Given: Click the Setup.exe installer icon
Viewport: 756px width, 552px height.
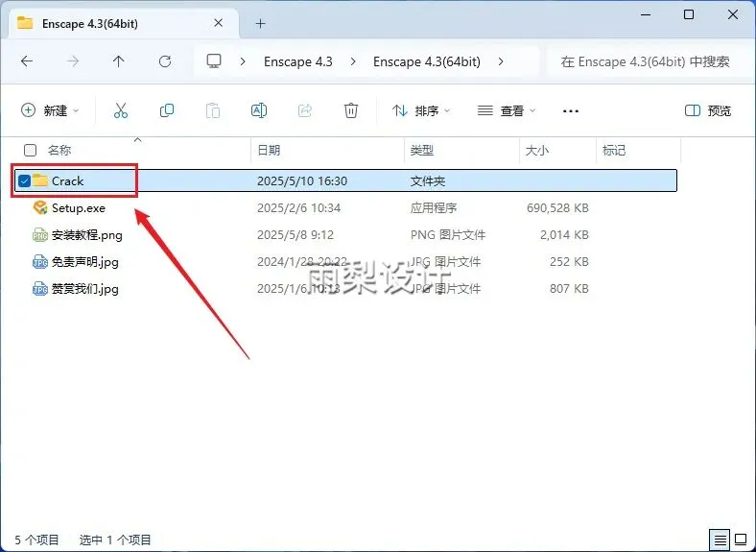Looking at the screenshot, I should pyautogui.click(x=40, y=208).
